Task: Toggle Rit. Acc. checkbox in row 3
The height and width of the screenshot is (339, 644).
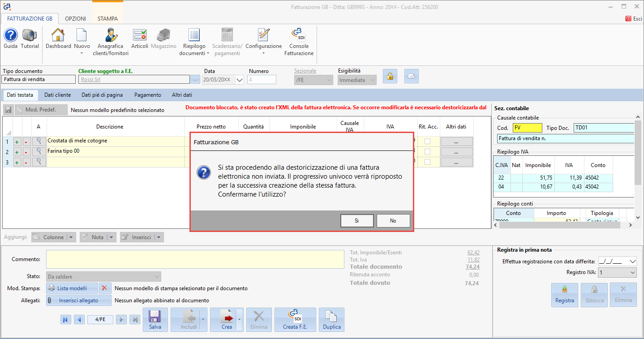Action: [x=427, y=162]
